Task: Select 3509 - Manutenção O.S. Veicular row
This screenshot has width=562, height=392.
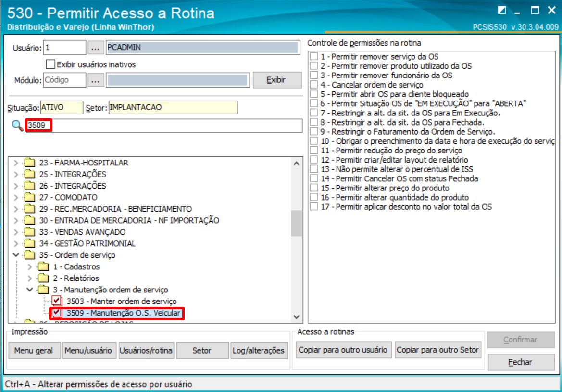Action: point(123,313)
